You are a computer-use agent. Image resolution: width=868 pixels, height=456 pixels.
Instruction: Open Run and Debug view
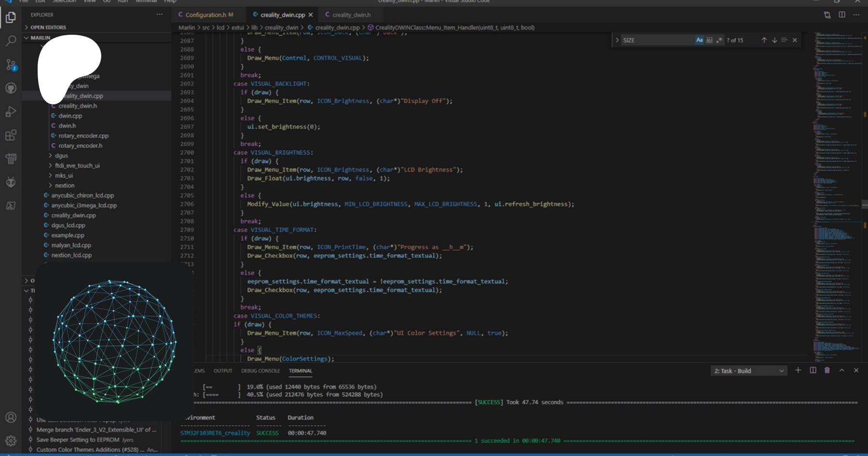(x=11, y=112)
